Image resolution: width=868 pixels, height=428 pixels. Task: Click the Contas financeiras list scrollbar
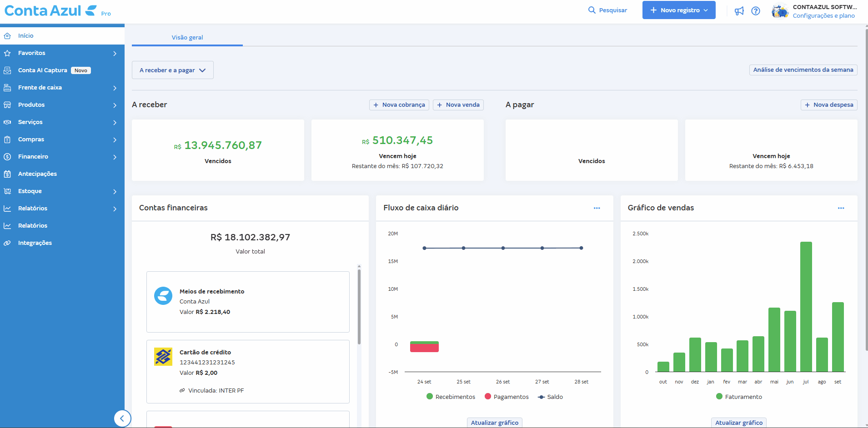point(359,307)
